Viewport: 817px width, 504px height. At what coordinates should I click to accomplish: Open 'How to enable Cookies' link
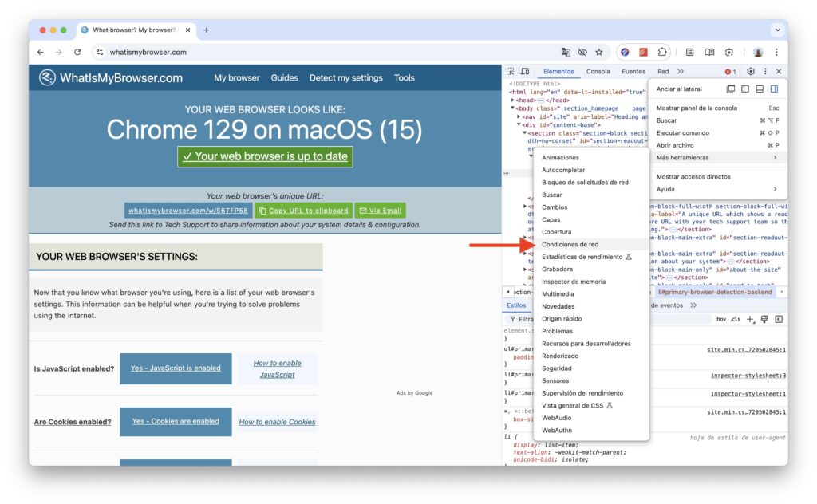pyautogui.click(x=277, y=422)
